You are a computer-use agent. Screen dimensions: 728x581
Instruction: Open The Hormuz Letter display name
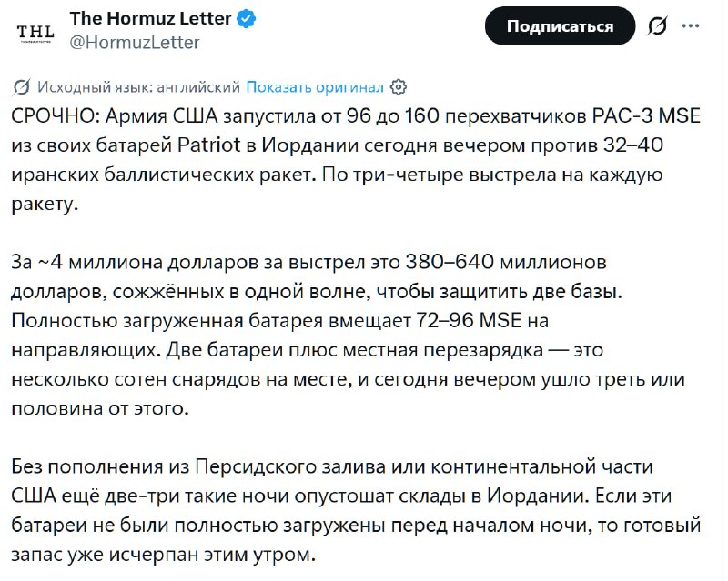(150, 18)
